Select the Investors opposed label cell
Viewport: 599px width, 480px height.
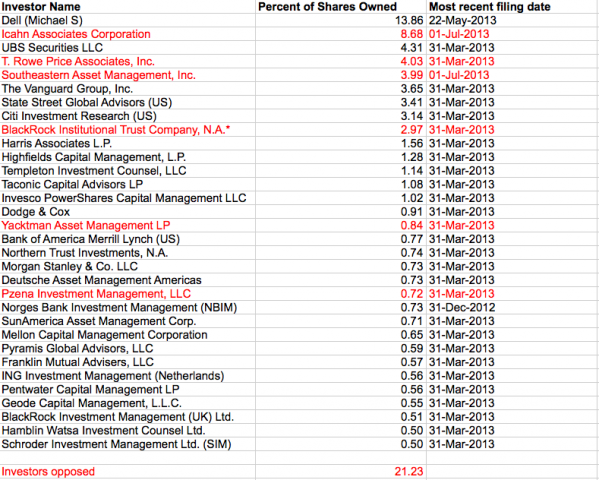128,471
